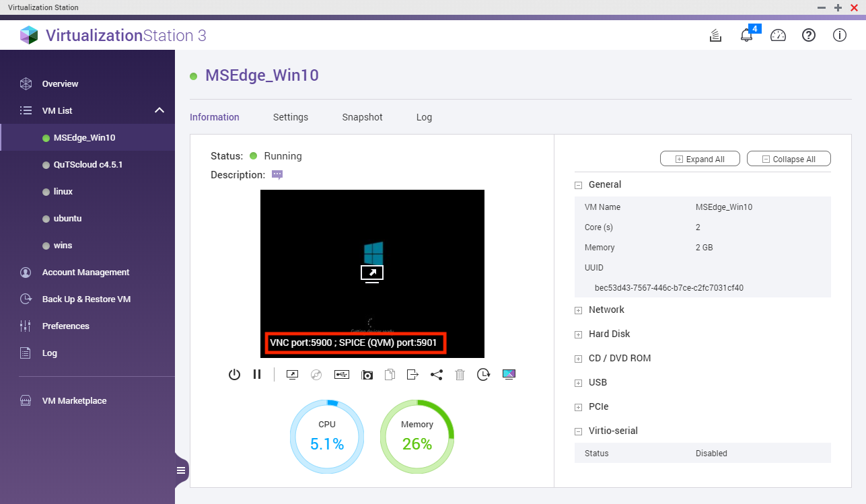Switch to the Snapshot tab

[x=362, y=117]
